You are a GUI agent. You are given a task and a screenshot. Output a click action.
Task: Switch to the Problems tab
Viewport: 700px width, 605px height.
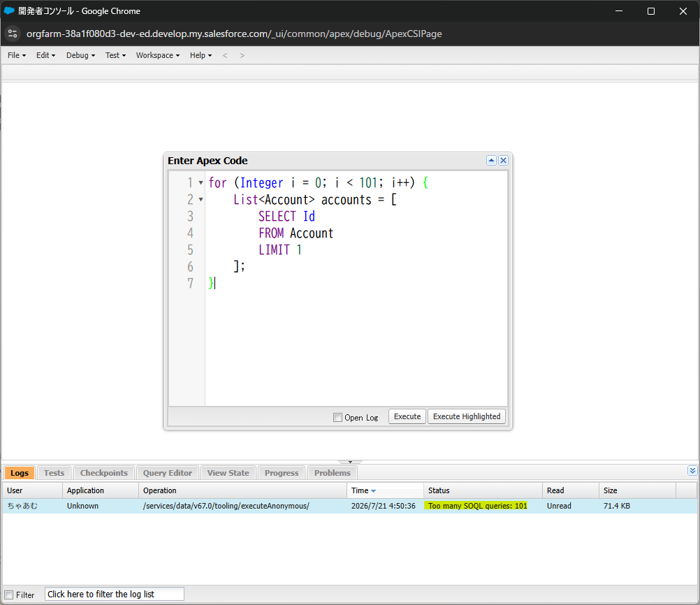[x=332, y=473]
